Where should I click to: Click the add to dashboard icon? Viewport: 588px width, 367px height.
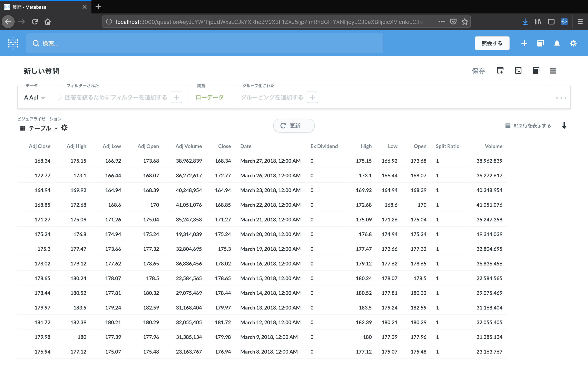(500, 71)
